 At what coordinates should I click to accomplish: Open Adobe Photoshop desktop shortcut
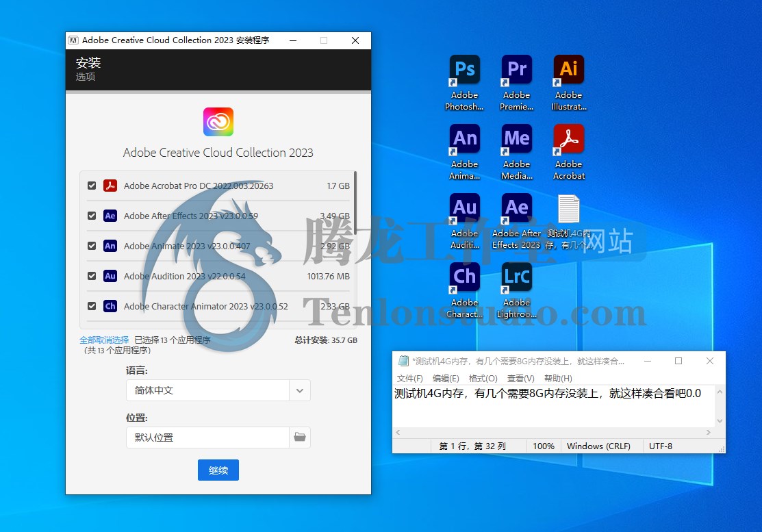tap(465, 83)
